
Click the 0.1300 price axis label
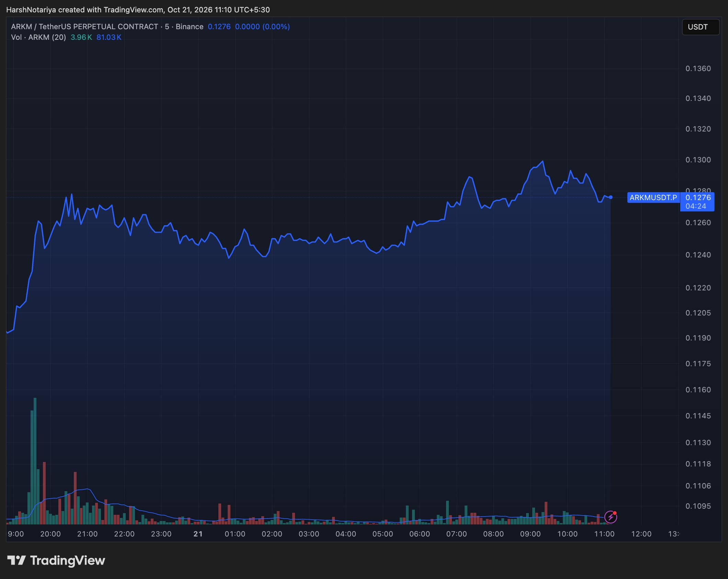click(698, 160)
